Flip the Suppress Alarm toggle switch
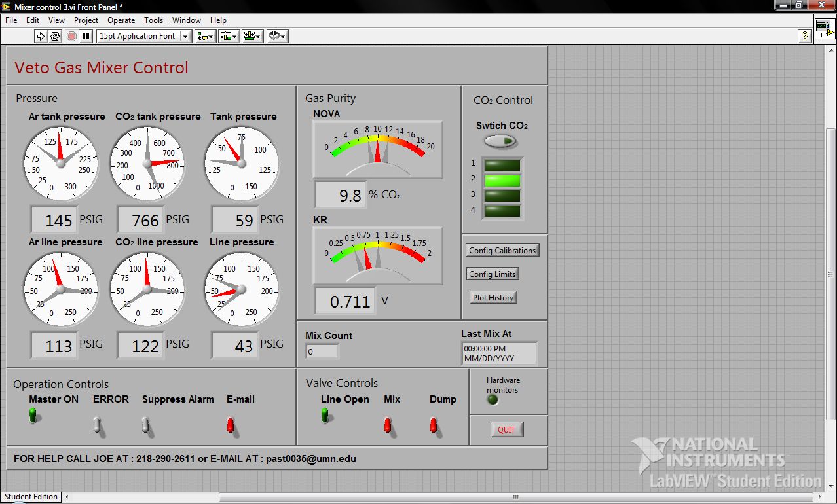This screenshot has width=837, height=504. (146, 425)
